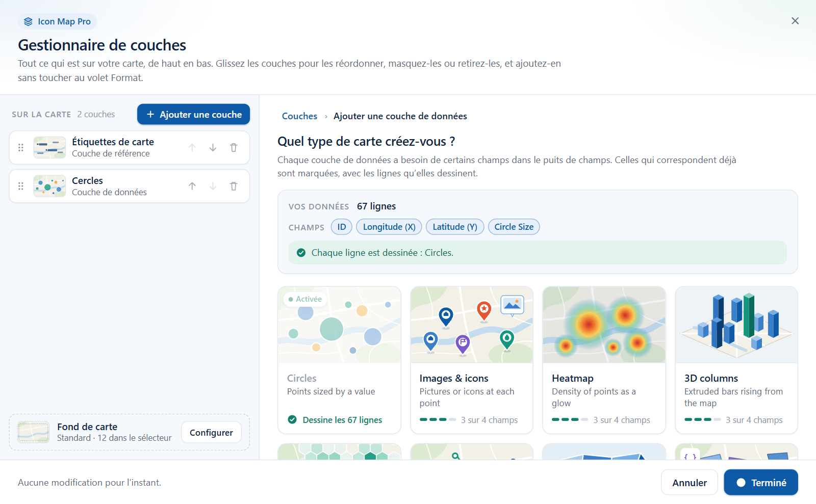Click the Étiquettes de carte layer thumbnail
Screen dimensions: 816x504
pos(49,148)
